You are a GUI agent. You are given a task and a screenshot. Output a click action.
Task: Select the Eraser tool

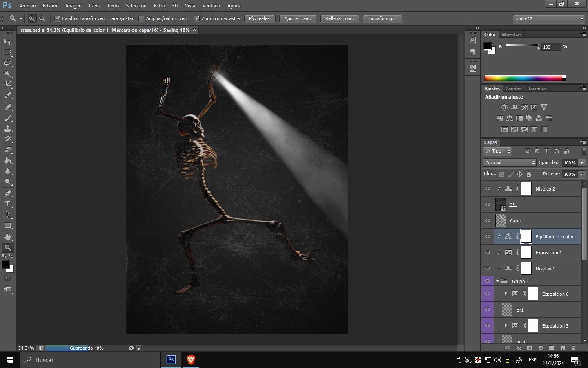8,150
